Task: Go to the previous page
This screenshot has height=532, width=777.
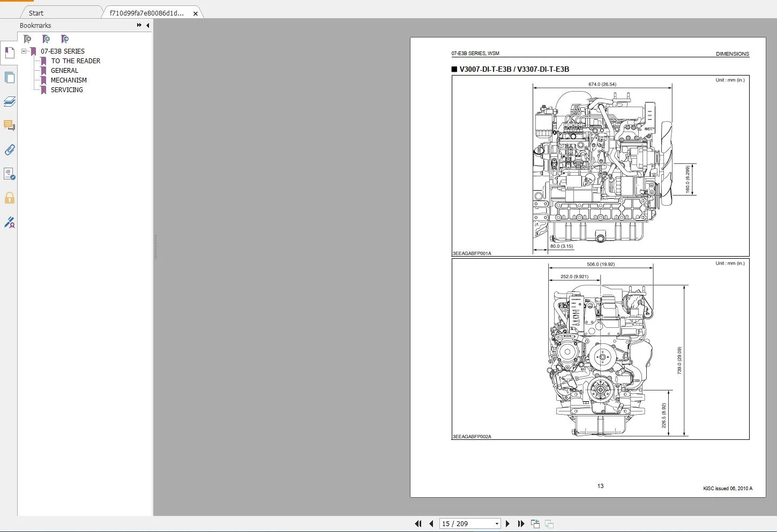Action: pyautogui.click(x=431, y=523)
